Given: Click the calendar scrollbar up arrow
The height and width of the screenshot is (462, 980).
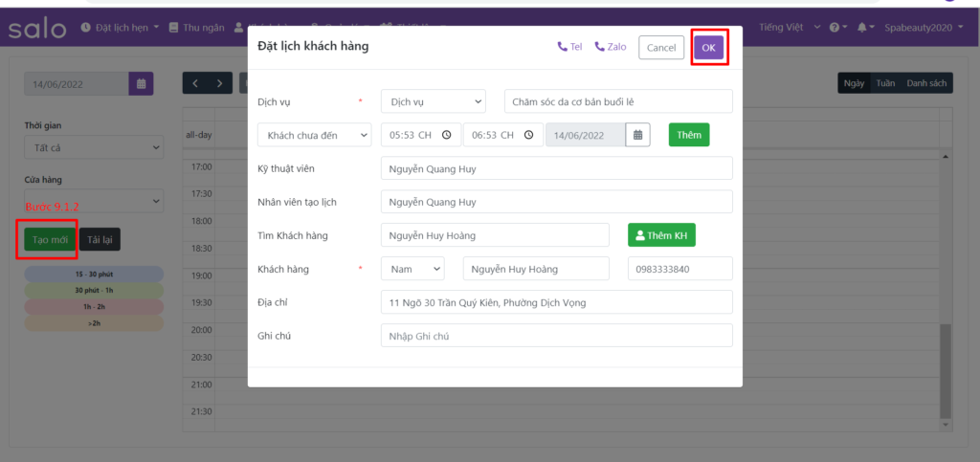Looking at the screenshot, I should tap(946, 156).
